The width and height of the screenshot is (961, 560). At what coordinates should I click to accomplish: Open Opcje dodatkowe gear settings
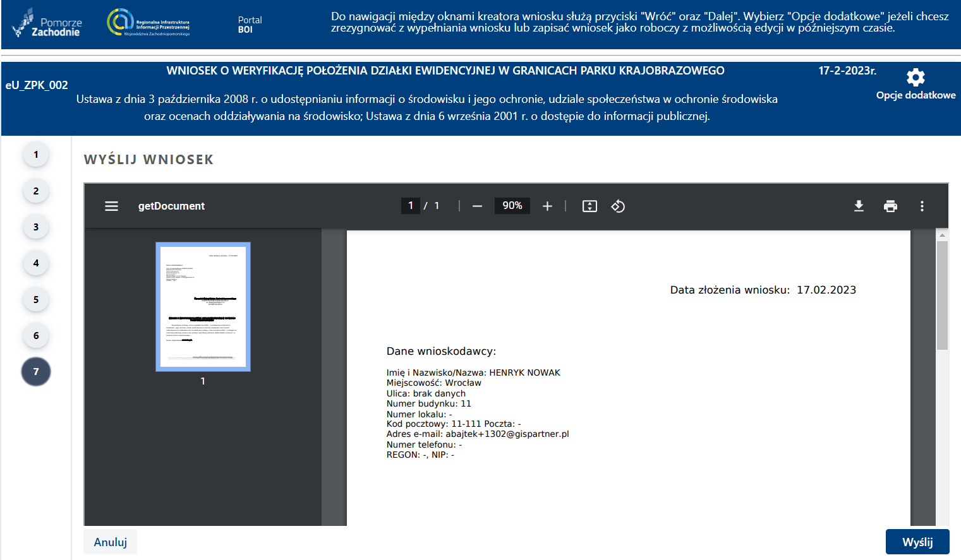tap(916, 78)
